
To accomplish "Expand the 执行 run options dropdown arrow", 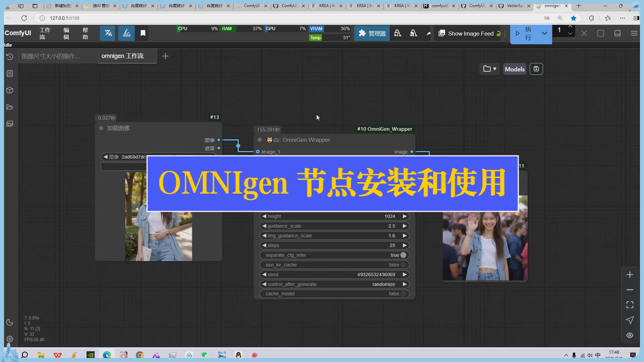I will 544,34.
